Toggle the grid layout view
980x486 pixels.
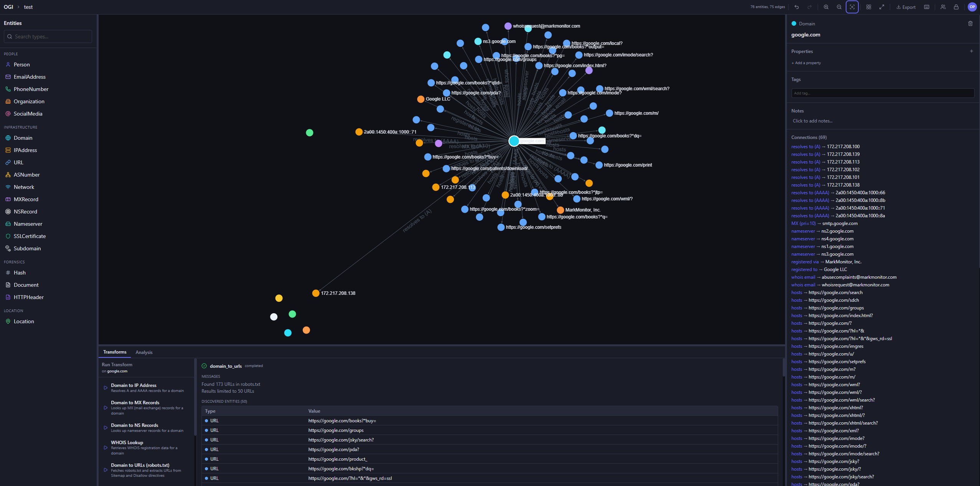pos(869,7)
